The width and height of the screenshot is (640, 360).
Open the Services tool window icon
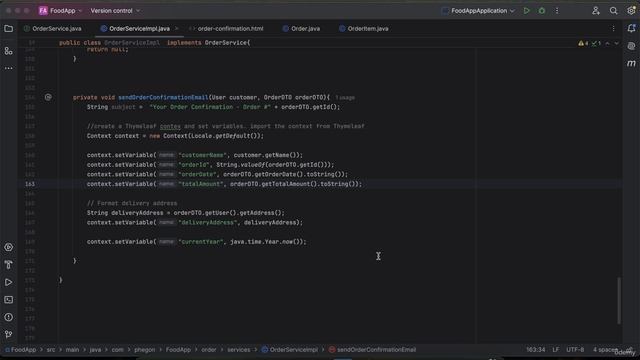8,247
